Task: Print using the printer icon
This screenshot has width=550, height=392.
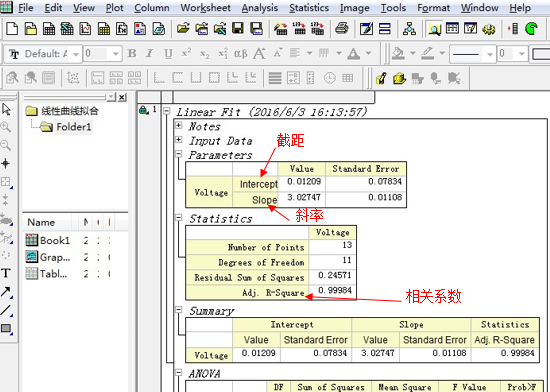Action: click(x=341, y=29)
